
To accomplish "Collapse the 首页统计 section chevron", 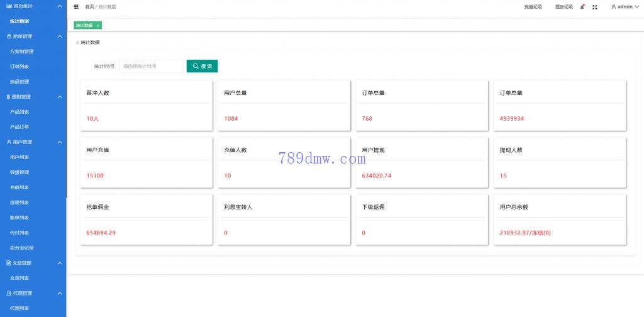I will [x=60, y=6].
